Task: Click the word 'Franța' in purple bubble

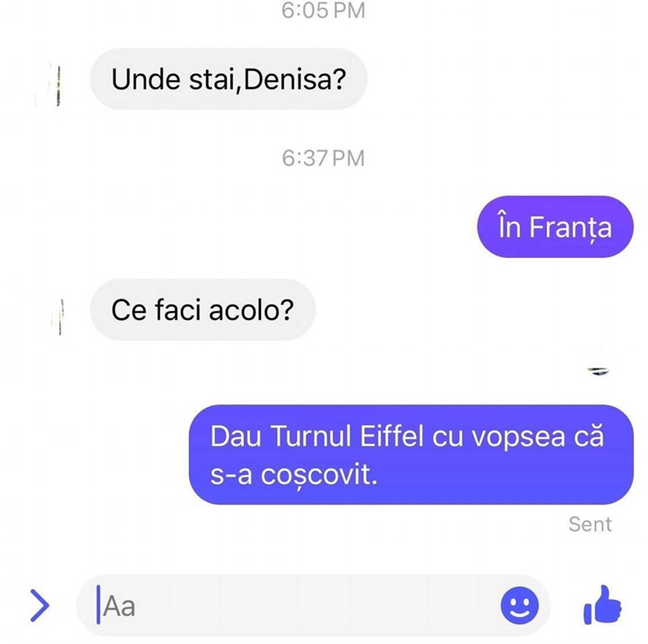Action: coord(570,227)
